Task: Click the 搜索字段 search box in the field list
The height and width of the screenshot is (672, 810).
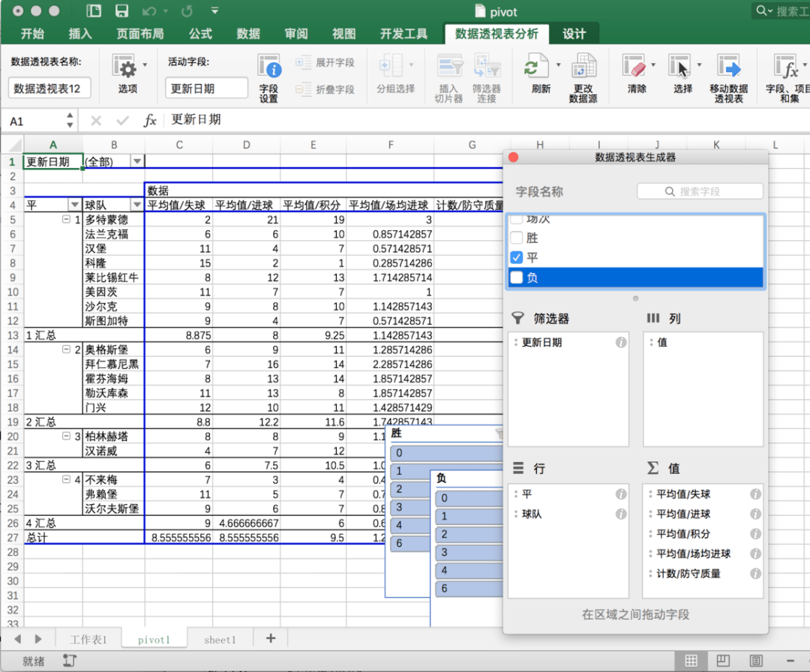Action: (700, 190)
